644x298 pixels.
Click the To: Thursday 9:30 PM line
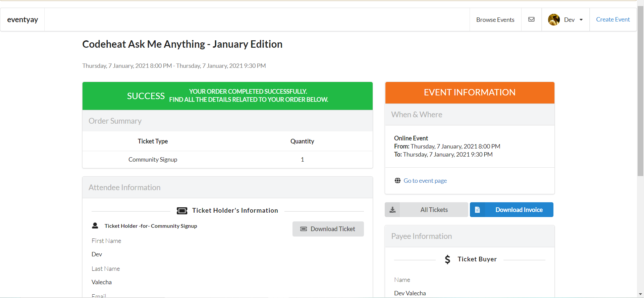(443, 155)
